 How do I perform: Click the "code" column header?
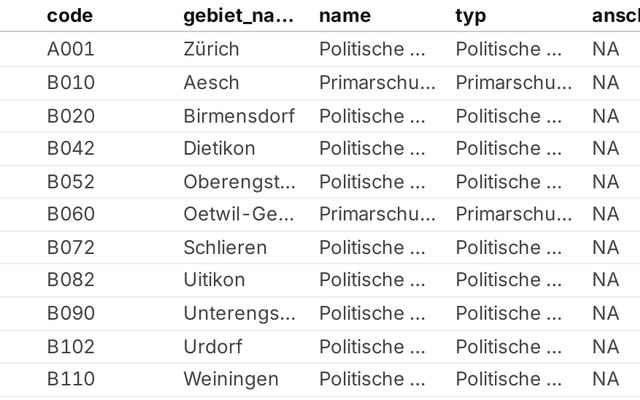[70, 16]
